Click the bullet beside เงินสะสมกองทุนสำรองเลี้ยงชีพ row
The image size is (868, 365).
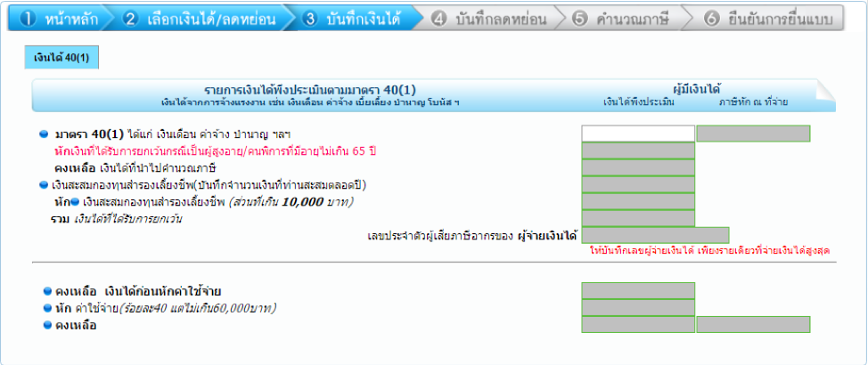click(x=45, y=185)
